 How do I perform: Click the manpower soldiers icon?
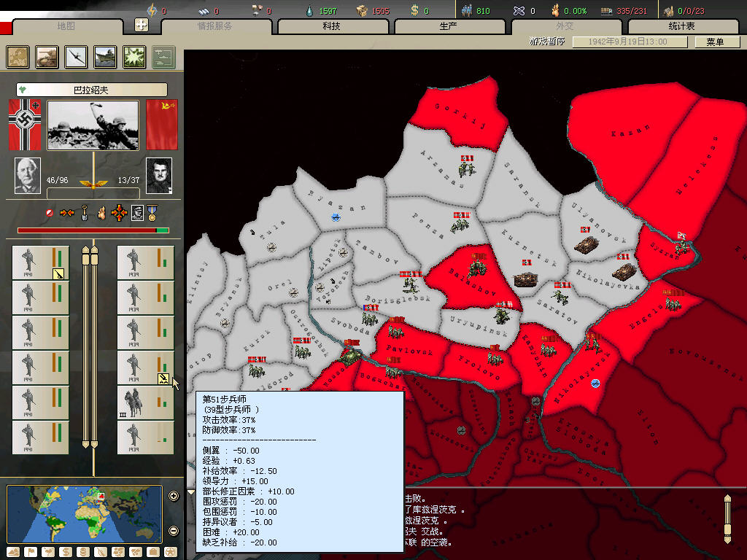tap(466, 10)
